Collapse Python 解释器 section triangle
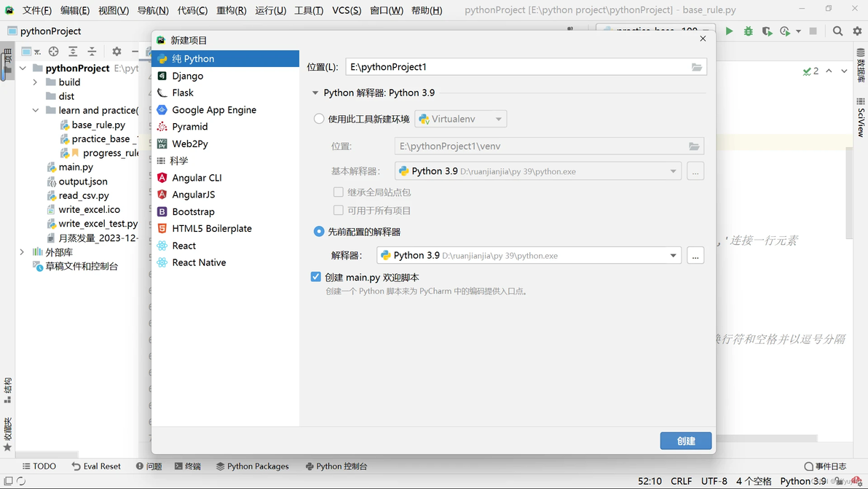Screen dimensions: 868x489 click(x=315, y=93)
